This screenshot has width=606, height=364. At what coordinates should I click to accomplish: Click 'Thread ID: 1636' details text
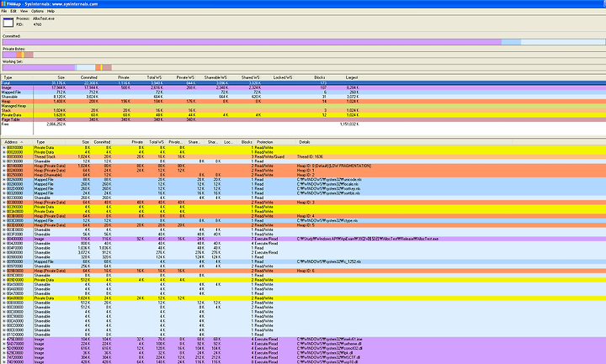point(310,156)
